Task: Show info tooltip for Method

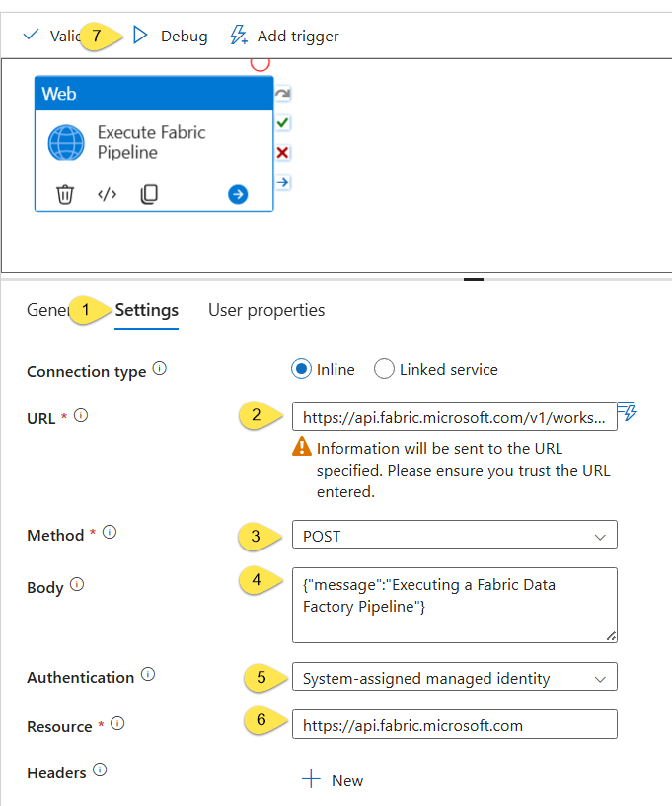Action: [110, 532]
